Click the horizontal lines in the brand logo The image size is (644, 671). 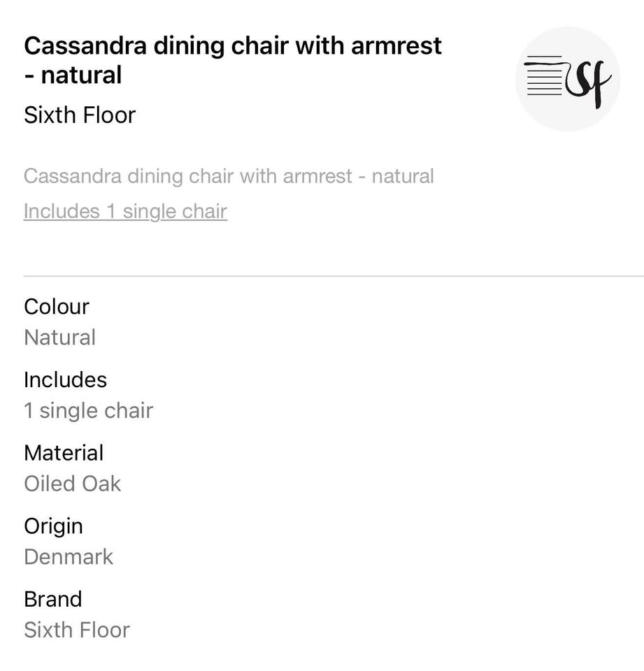pyautogui.click(x=544, y=76)
